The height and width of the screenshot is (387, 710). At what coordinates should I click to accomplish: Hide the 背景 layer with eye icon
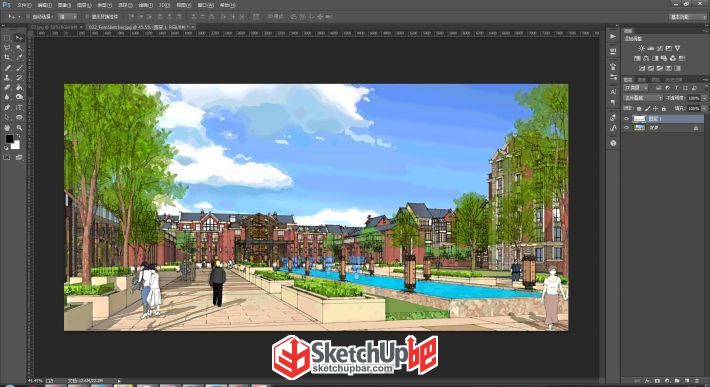click(x=627, y=128)
